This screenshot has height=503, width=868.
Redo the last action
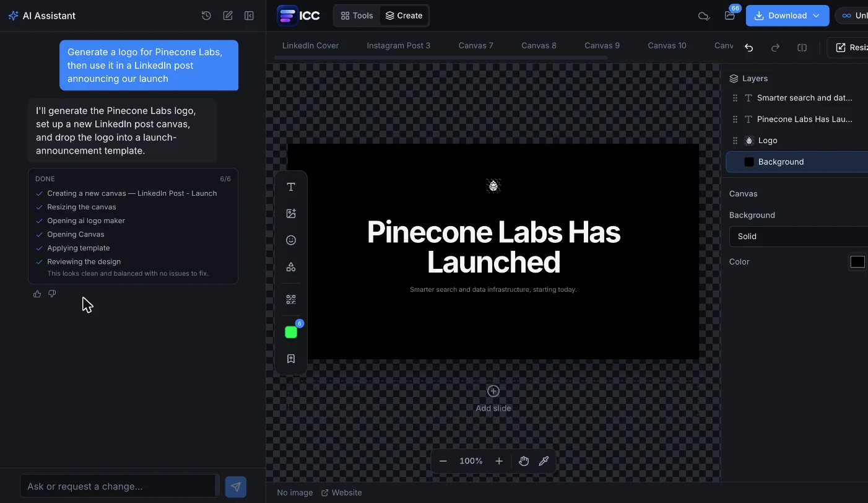(775, 48)
